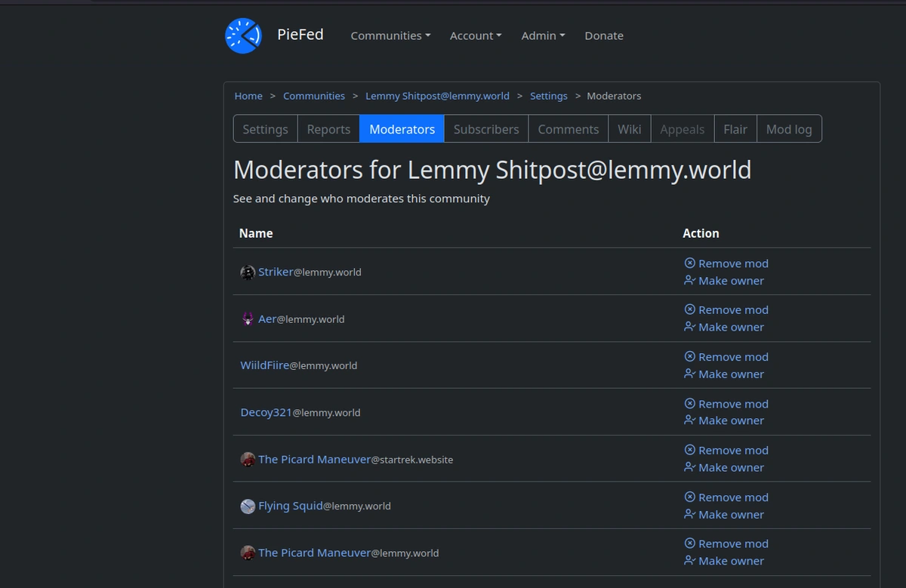The image size is (906, 588).
Task: Click the Make owner icon for Aer
Action: click(689, 328)
